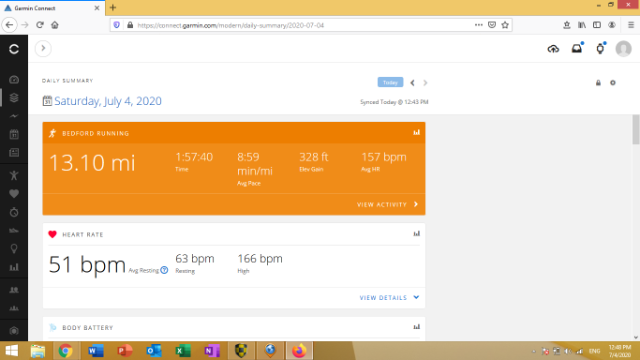
Task: Open Bedford Running card chart icon
Action: 416,133
